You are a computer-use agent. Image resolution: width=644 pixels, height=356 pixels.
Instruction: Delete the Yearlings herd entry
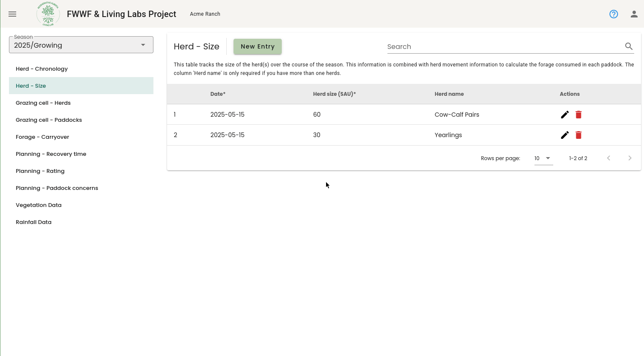point(578,135)
